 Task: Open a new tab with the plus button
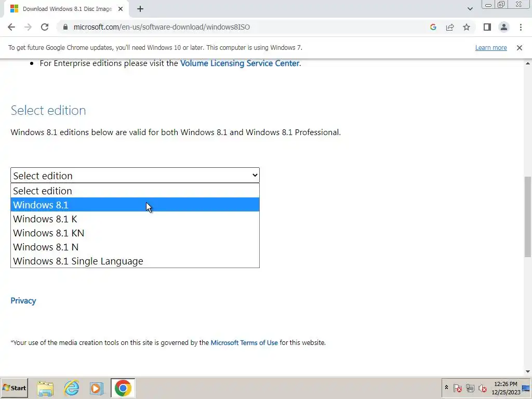tap(140, 9)
